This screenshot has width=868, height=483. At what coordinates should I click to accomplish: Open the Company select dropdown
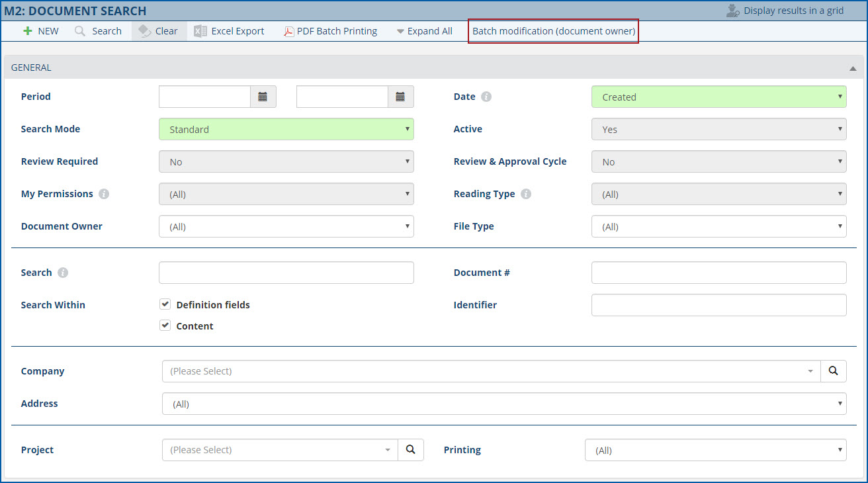pos(492,371)
